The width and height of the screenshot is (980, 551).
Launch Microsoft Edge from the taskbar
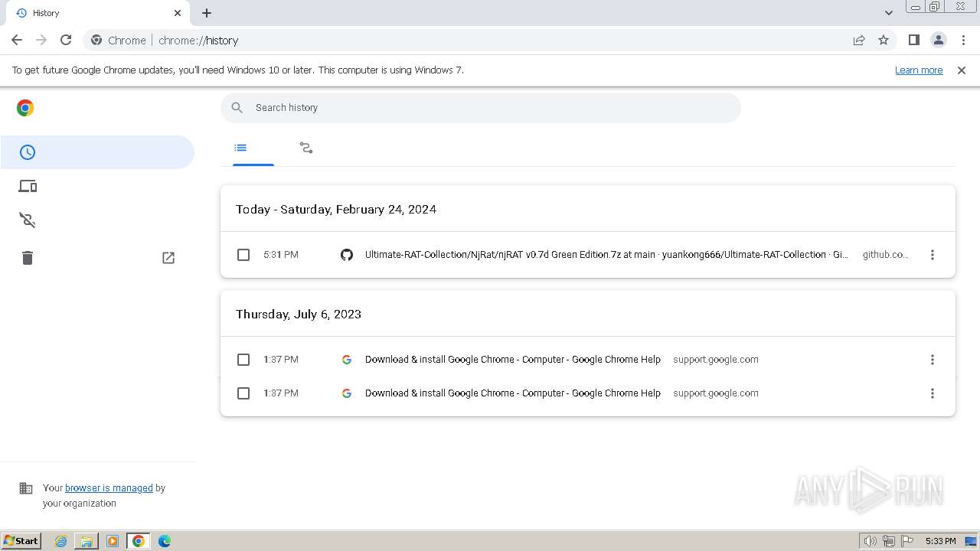(165, 541)
